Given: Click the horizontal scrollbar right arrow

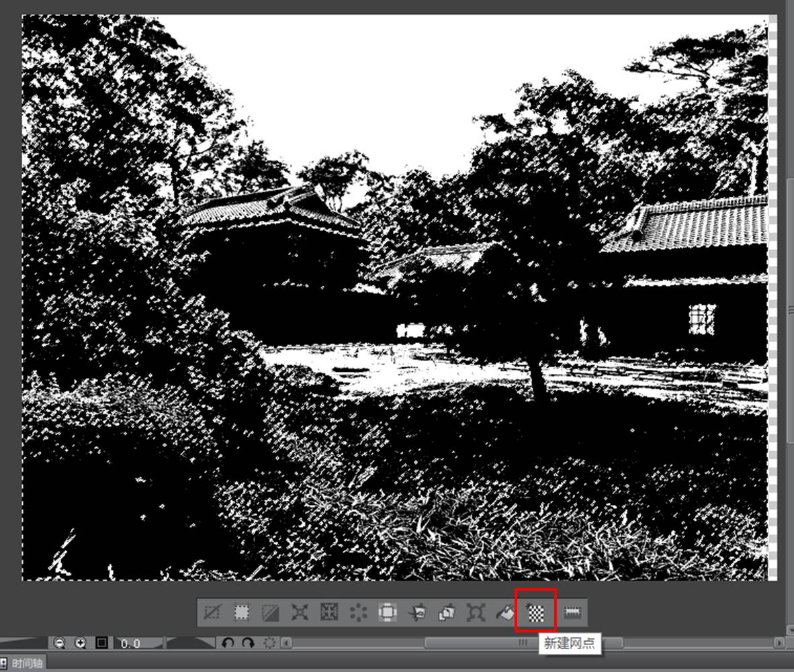Looking at the screenshot, I should click(779, 643).
